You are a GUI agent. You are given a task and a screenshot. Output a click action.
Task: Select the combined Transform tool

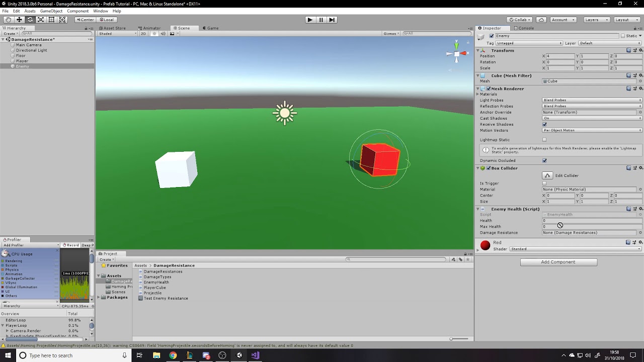coord(62,20)
